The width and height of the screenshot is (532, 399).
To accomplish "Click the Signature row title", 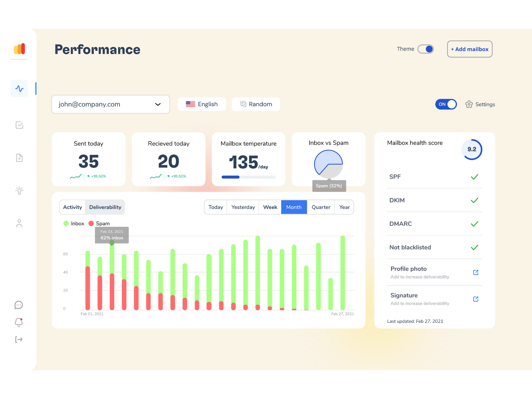I will coord(404,295).
